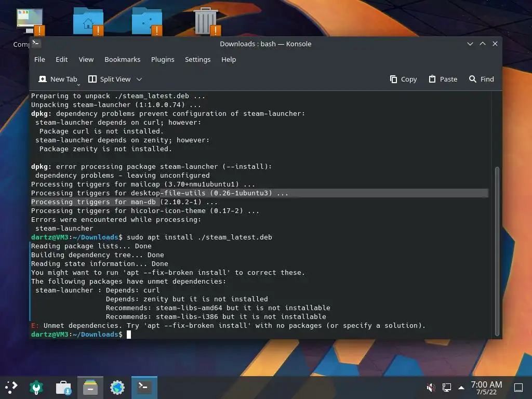Click the line 'Reading package lists... Done'
532x399 pixels.
(x=91, y=246)
